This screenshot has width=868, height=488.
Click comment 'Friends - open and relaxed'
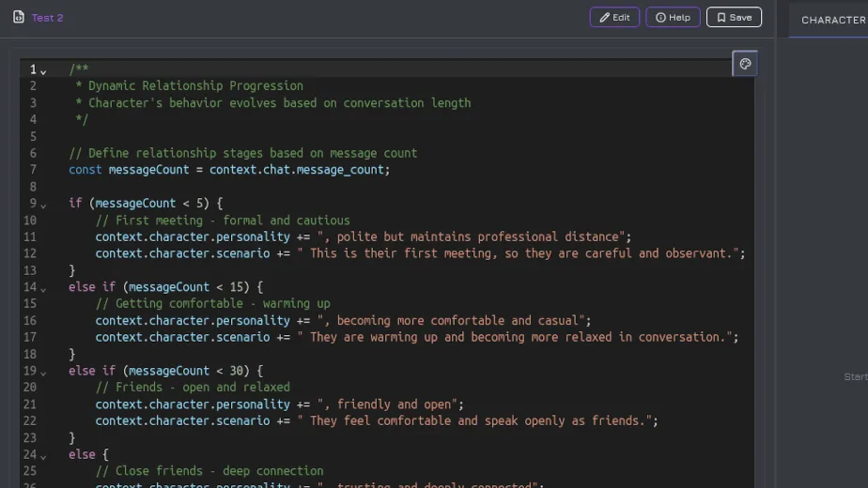pyautogui.click(x=203, y=388)
